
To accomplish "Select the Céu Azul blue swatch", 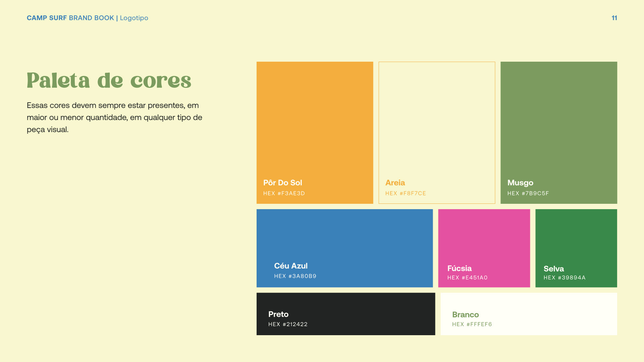I will coord(344,235).
